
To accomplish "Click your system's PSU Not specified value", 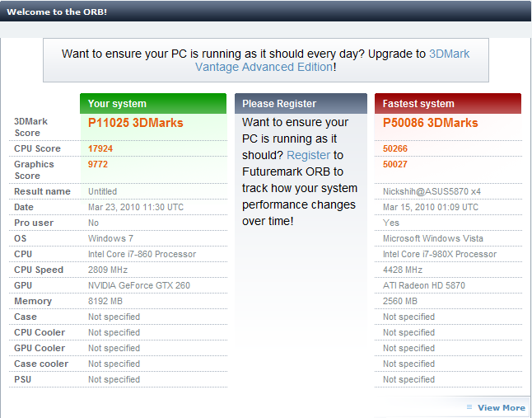I will (x=114, y=379).
